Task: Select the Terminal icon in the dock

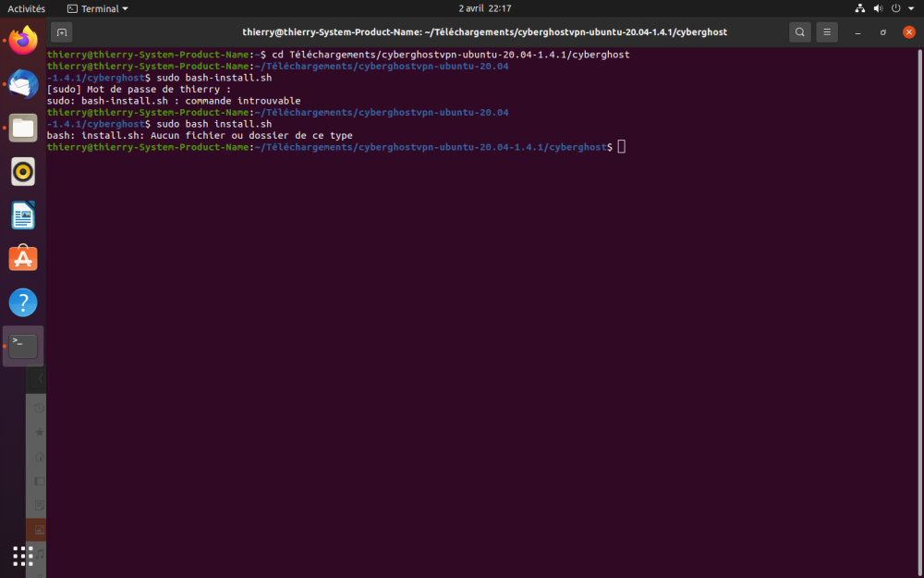Action: 23,346
